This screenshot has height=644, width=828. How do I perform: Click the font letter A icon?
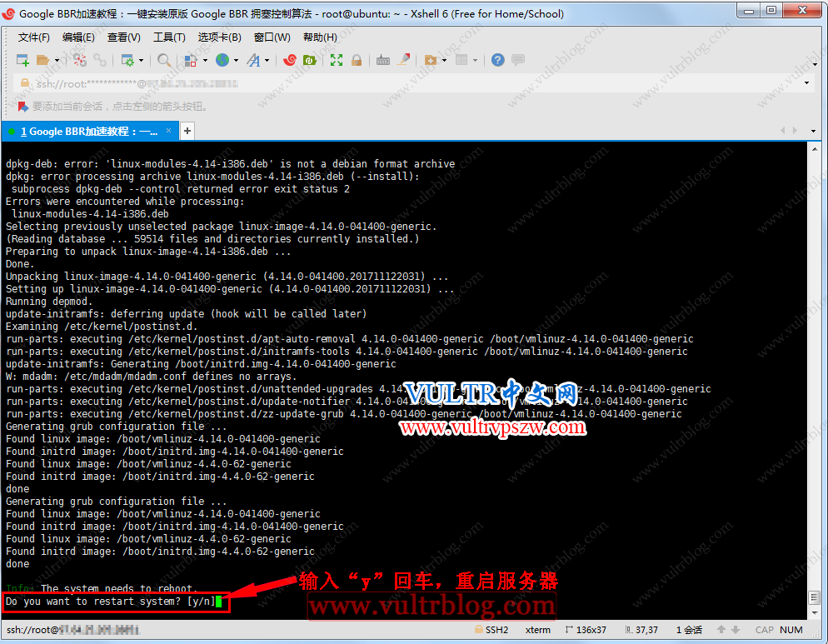(x=254, y=60)
